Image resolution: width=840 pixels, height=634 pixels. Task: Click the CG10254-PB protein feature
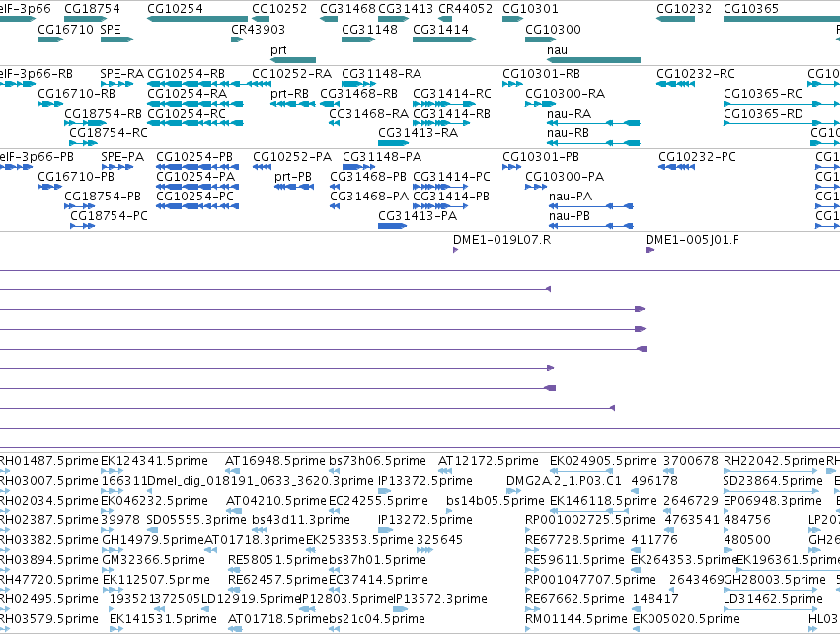click(197, 167)
